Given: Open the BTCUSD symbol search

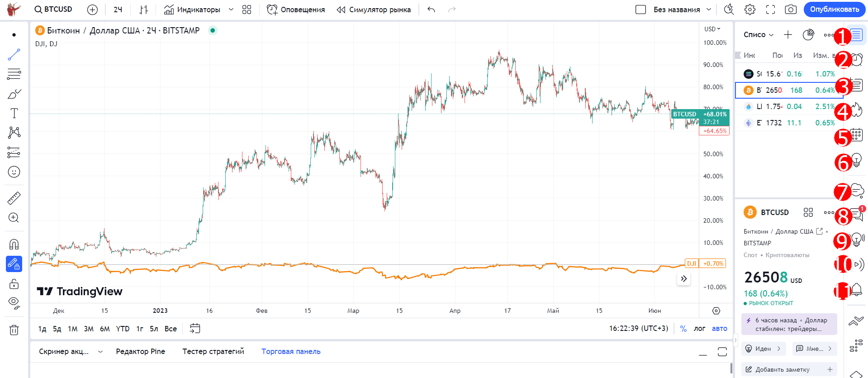Looking at the screenshot, I should tap(53, 10).
